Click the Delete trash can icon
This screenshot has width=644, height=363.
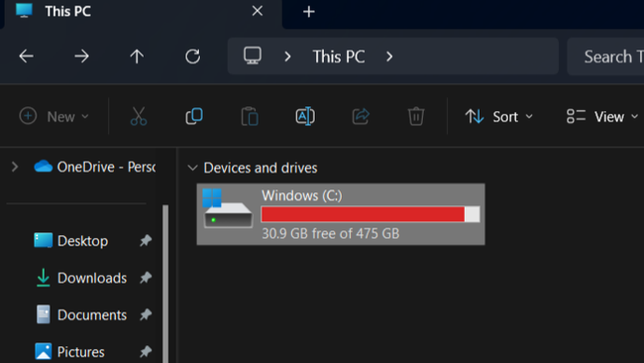[x=416, y=116]
